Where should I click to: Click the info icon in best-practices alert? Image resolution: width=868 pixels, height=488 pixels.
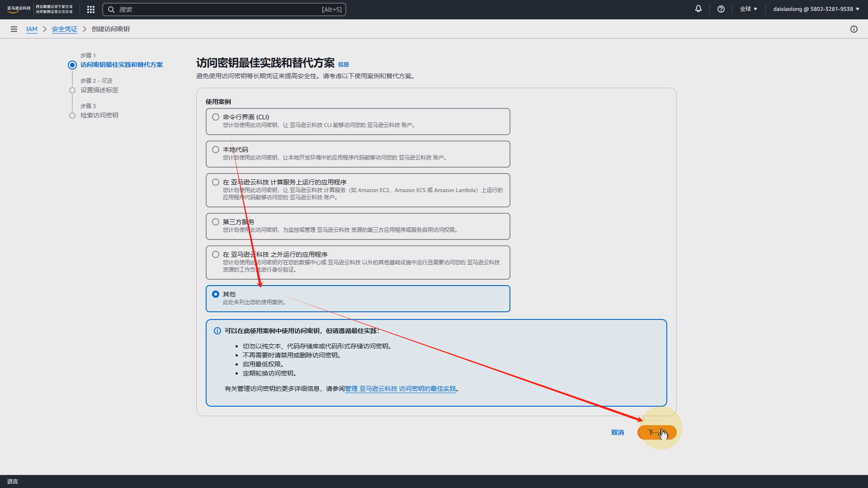point(217,331)
